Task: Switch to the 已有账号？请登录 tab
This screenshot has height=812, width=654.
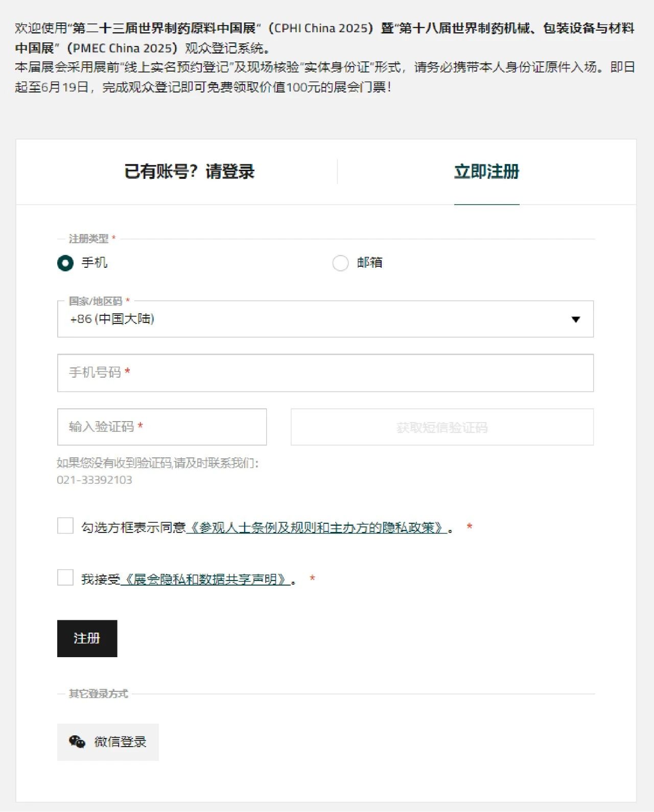Action: click(x=189, y=172)
